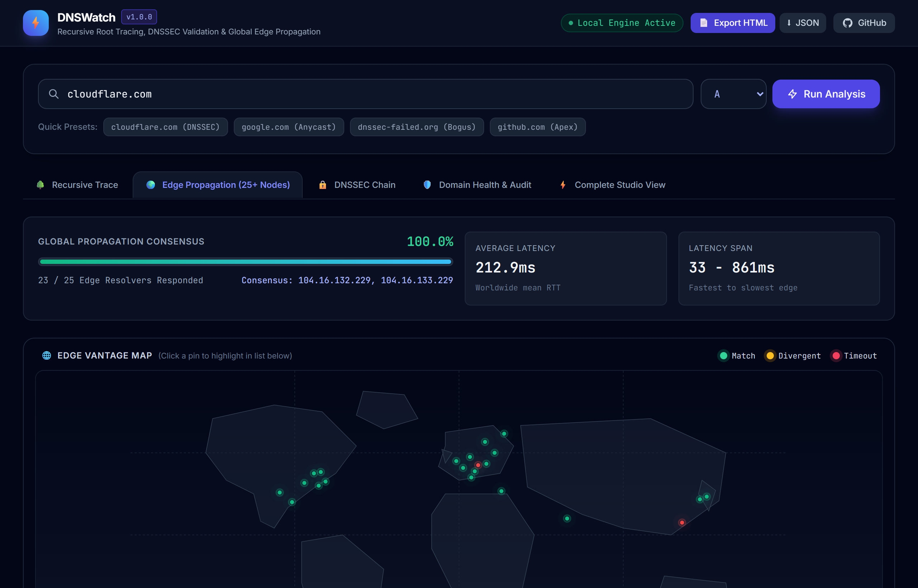Switch to Complete Studio View tab

tap(612, 185)
